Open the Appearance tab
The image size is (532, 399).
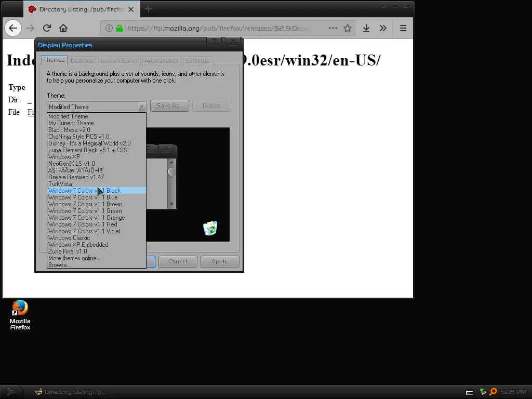point(161,61)
